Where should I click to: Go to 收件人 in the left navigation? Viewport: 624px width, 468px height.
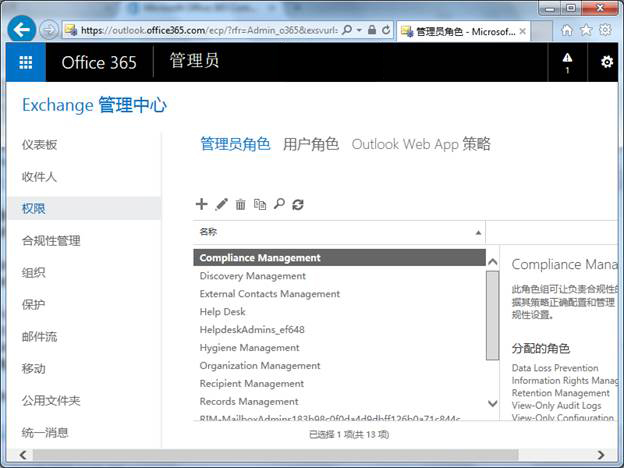[x=40, y=177]
